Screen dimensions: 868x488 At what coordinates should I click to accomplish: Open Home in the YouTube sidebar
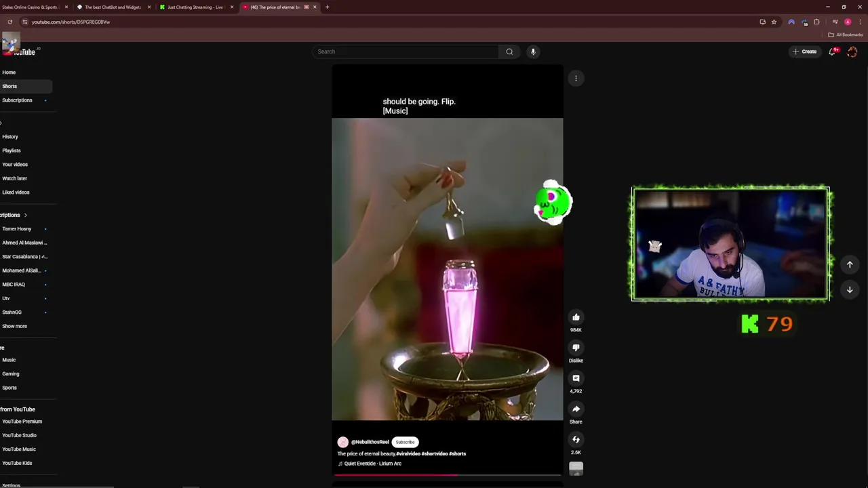9,72
